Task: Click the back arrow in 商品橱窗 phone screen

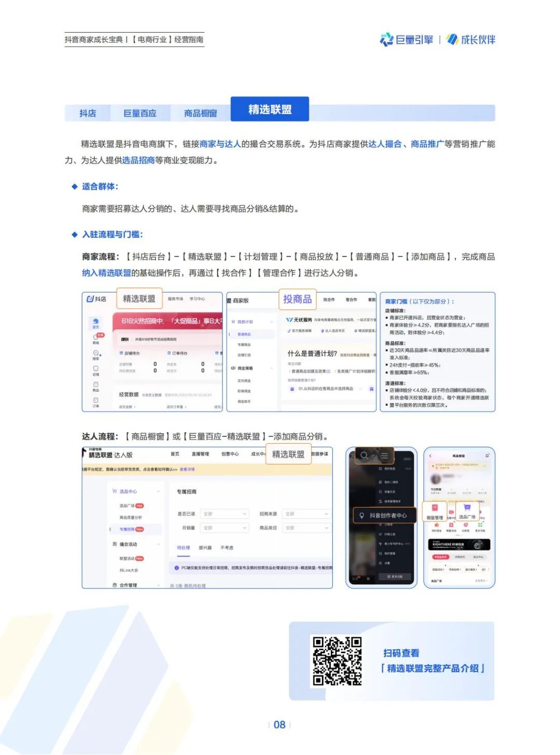Action: coord(430,456)
